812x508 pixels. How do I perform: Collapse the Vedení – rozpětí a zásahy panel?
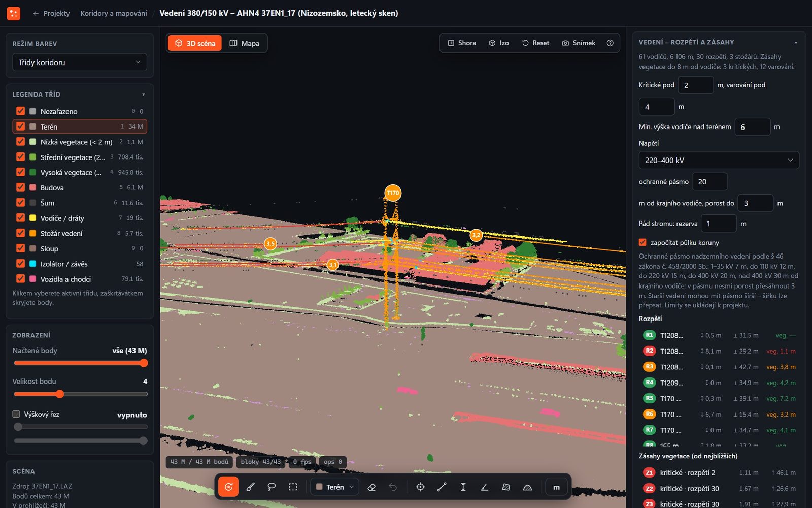click(796, 43)
